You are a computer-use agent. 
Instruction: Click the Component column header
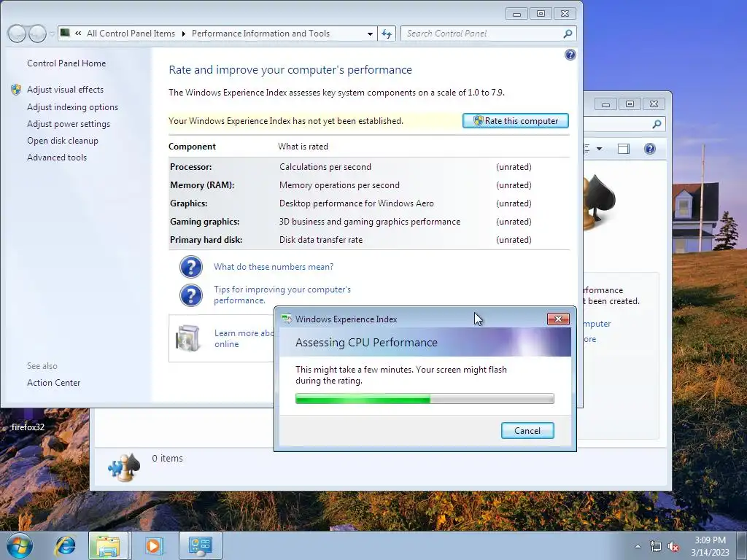coord(192,147)
